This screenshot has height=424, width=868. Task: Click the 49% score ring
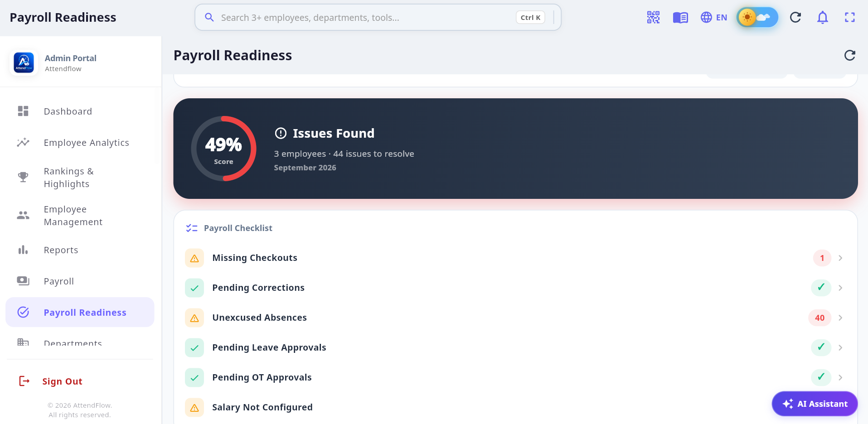pyautogui.click(x=223, y=149)
